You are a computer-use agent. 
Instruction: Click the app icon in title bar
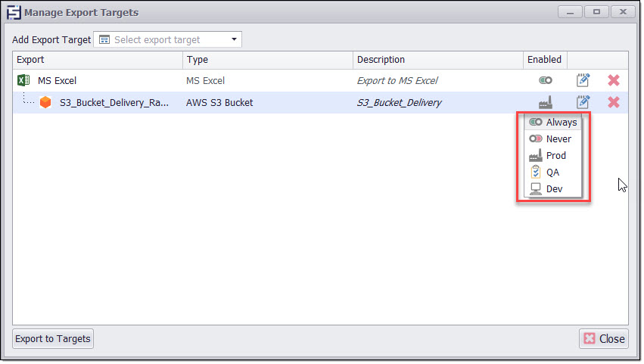(x=13, y=13)
